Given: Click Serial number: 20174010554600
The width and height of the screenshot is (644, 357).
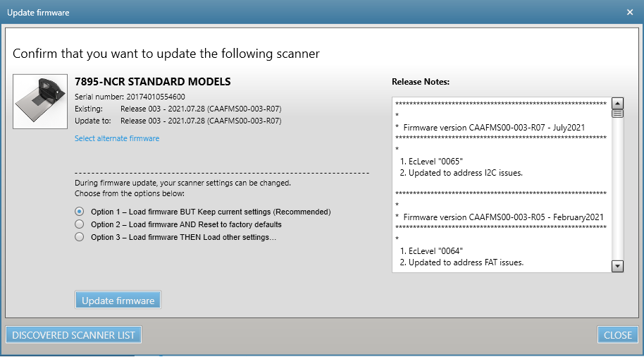Looking at the screenshot, I should pos(130,97).
